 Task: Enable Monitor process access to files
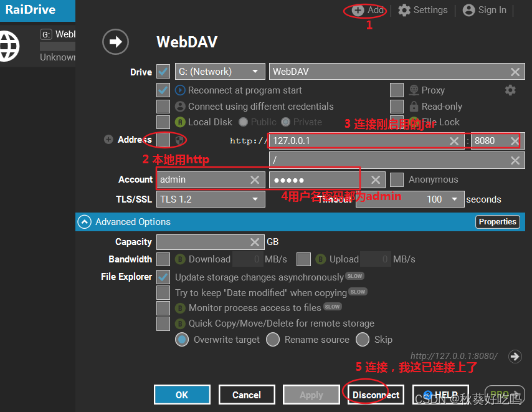click(x=163, y=308)
